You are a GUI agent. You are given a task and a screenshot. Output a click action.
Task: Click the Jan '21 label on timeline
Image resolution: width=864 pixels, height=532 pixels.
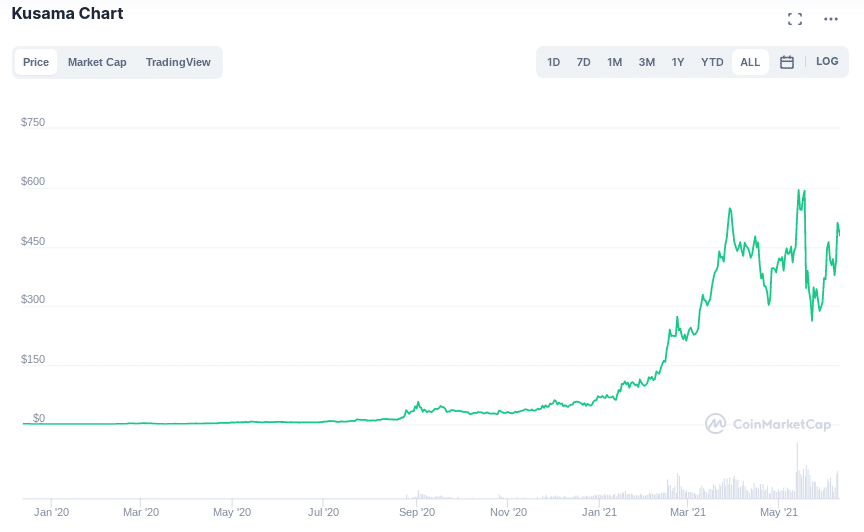[600, 512]
